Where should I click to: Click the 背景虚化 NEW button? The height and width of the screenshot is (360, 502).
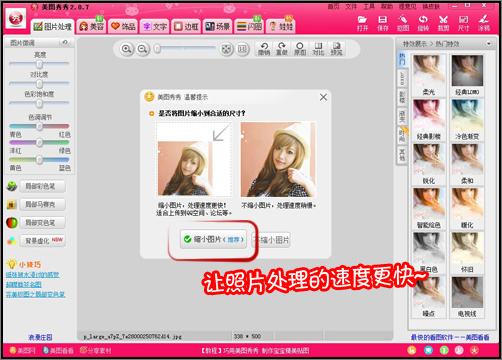[x=42, y=240]
